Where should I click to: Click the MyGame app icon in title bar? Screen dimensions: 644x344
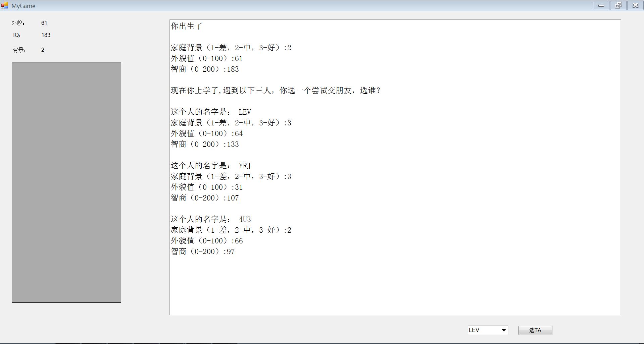4,5
